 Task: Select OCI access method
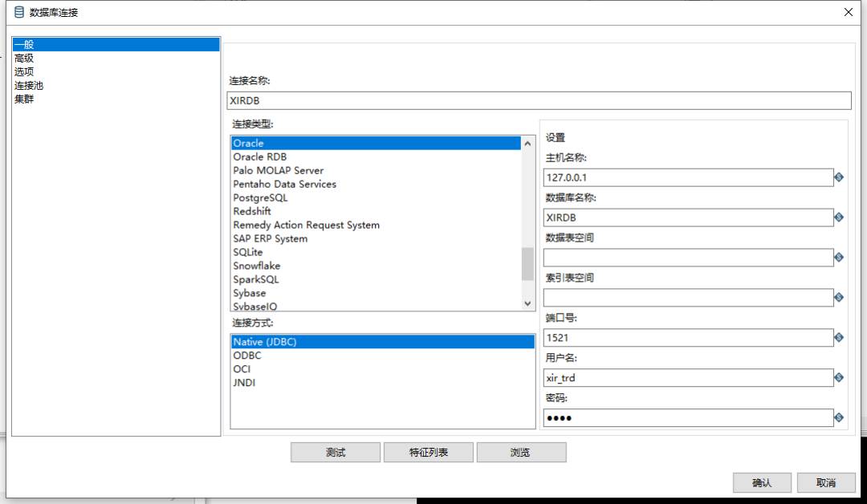coord(242,368)
